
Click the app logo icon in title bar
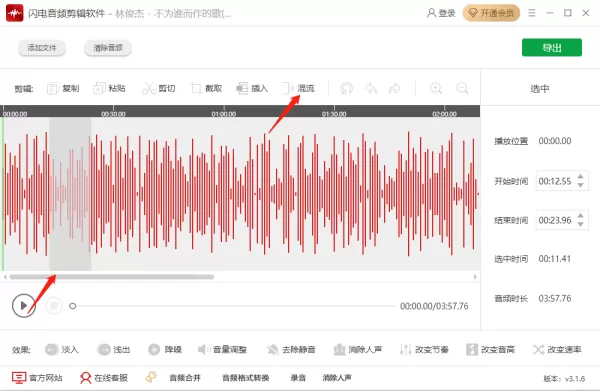click(x=15, y=13)
